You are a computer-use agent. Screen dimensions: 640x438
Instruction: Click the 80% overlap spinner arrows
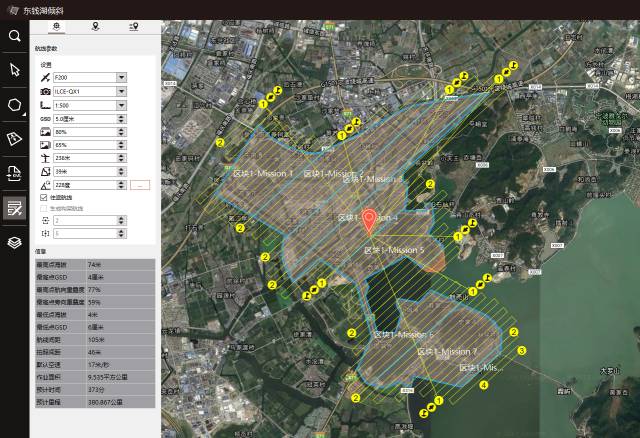121,131
